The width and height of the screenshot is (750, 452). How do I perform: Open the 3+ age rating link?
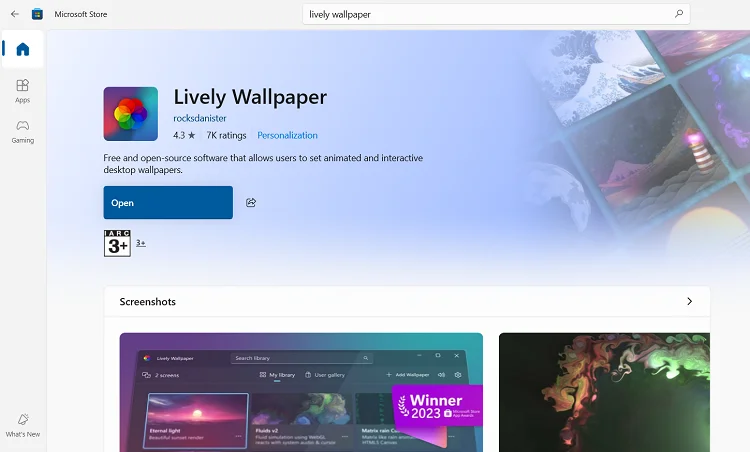pyautogui.click(x=141, y=243)
